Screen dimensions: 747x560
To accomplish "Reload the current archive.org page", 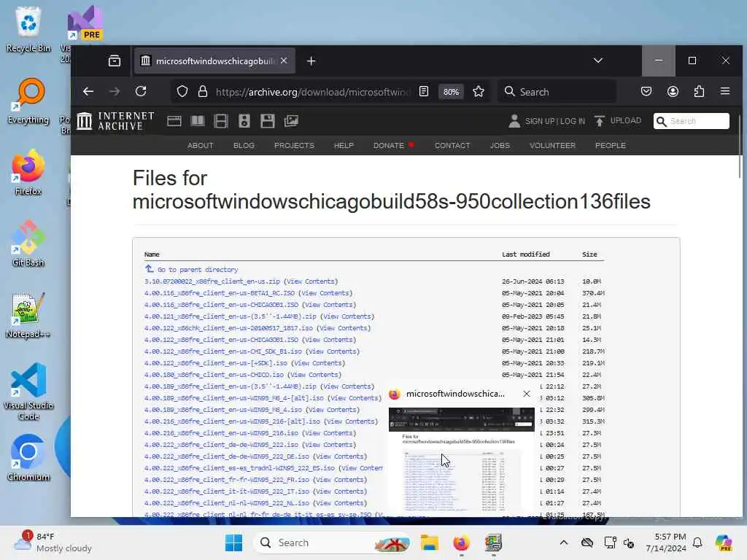I will point(141,91).
